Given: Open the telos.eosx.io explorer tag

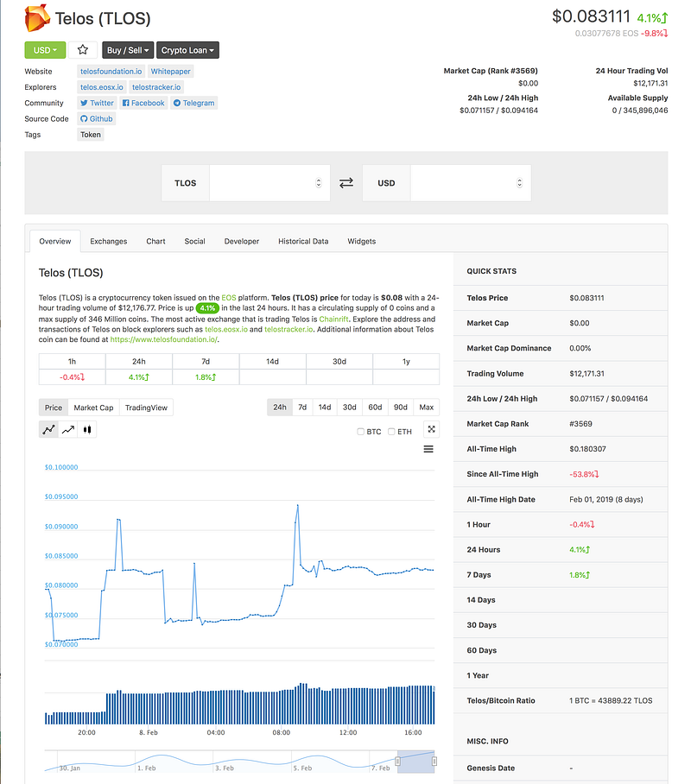Looking at the screenshot, I should point(102,87).
